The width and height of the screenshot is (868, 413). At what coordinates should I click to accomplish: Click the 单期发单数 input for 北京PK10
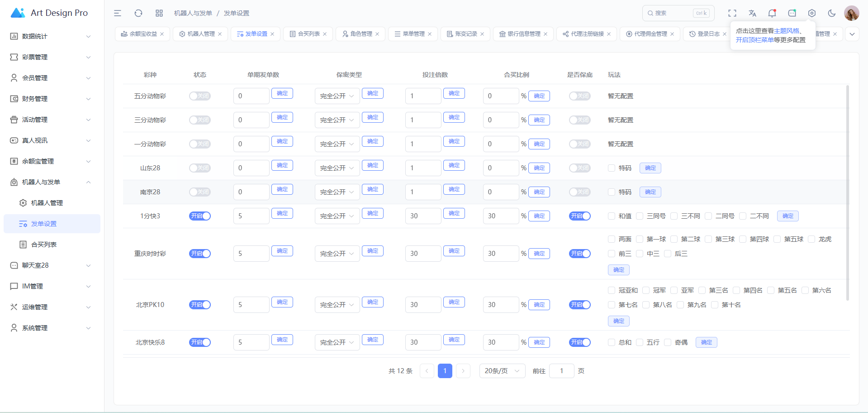click(251, 305)
